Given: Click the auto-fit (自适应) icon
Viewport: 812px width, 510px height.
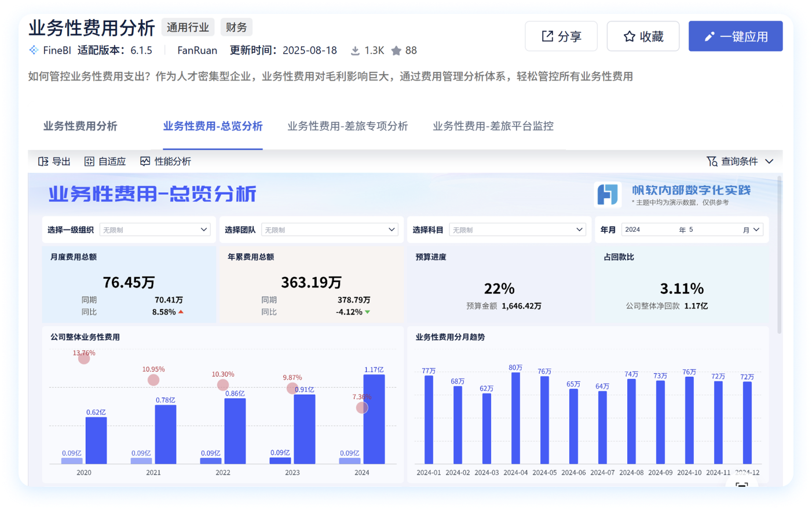Looking at the screenshot, I should (x=89, y=162).
